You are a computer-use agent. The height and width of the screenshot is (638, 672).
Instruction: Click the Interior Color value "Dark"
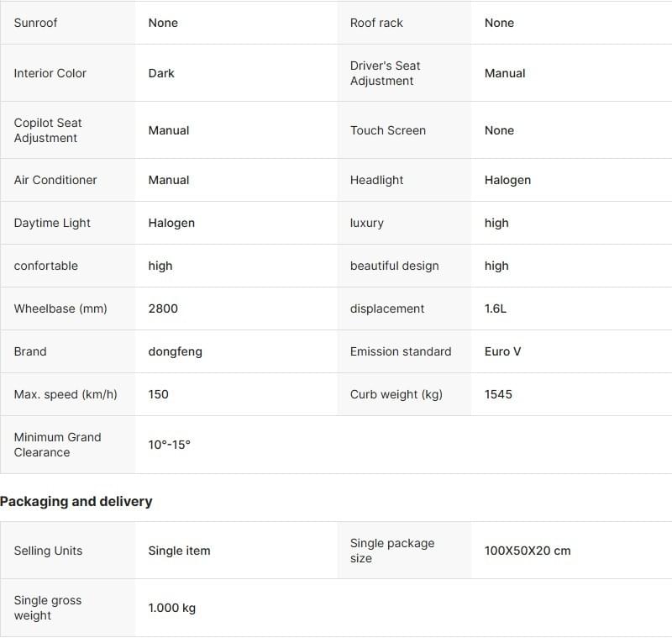[161, 73]
